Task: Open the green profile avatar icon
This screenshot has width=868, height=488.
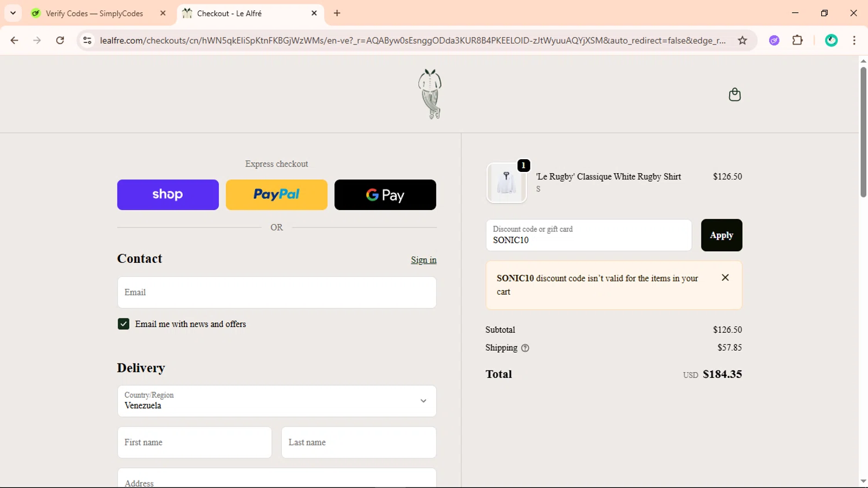Action: tap(832, 41)
